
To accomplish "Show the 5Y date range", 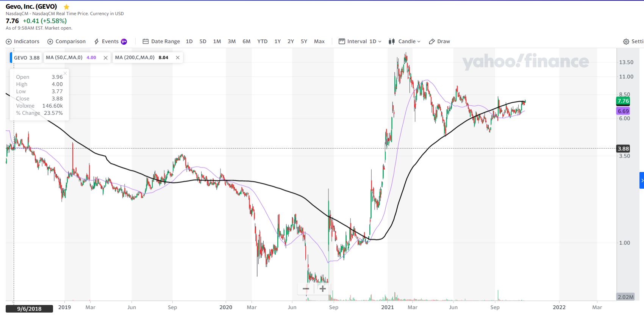I will [x=304, y=42].
